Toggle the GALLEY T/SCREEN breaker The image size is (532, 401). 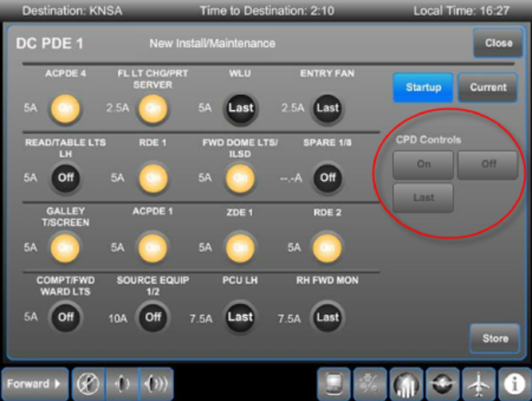click(x=65, y=247)
